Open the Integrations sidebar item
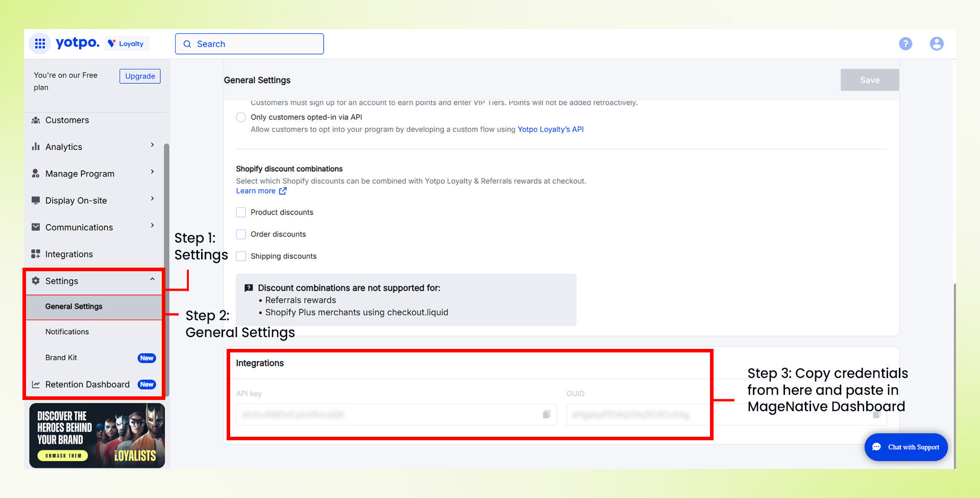Image resolution: width=980 pixels, height=498 pixels. (x=69, y=254)
